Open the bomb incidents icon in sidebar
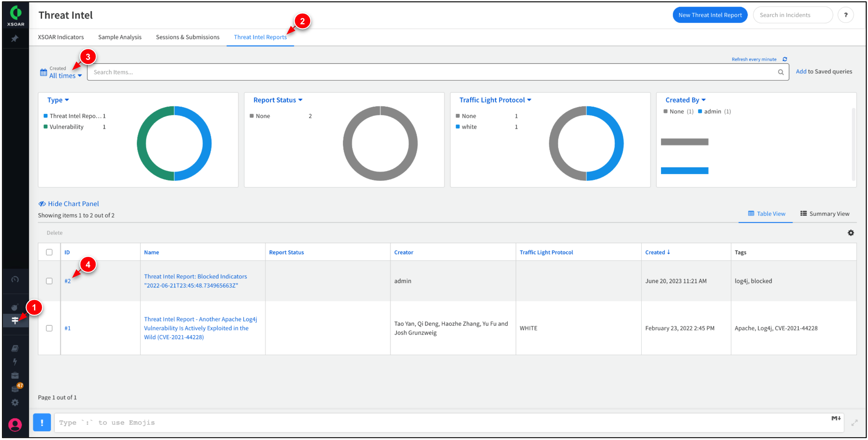 coord(15,307)
